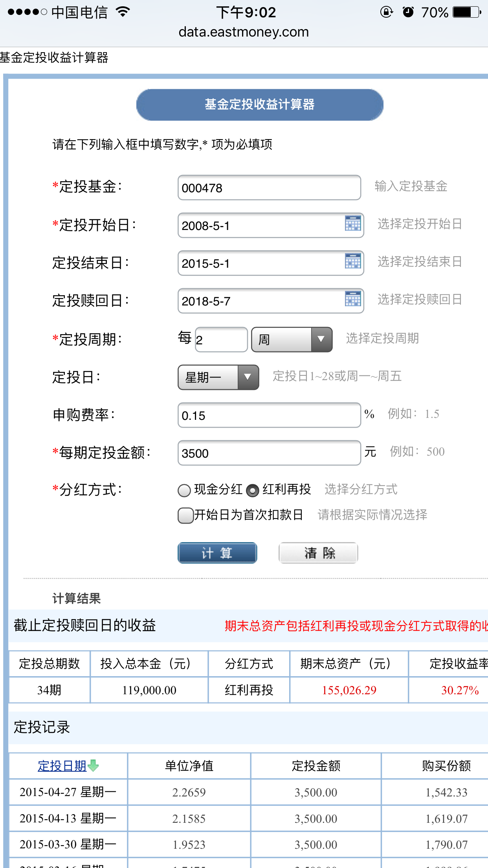Click the 基金定投收益计算器 blue header tab
Screen dimensions: 488x868
[259, 105]
